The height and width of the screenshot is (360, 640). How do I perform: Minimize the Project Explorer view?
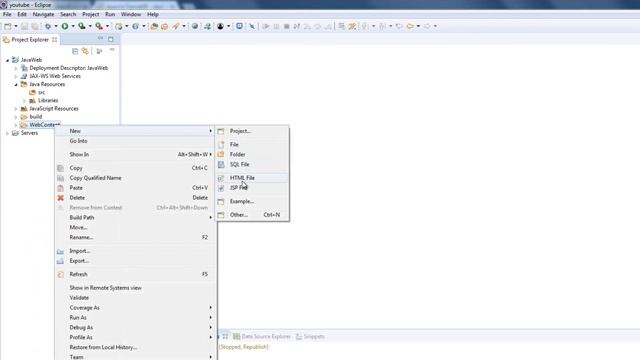[100, 38]
